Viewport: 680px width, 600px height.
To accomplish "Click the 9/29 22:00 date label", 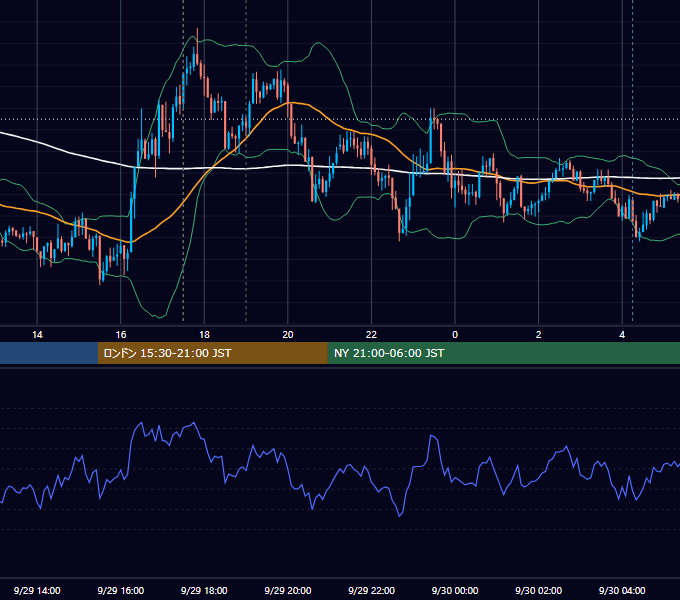I will pyautogui.click(x=371, y=590).
